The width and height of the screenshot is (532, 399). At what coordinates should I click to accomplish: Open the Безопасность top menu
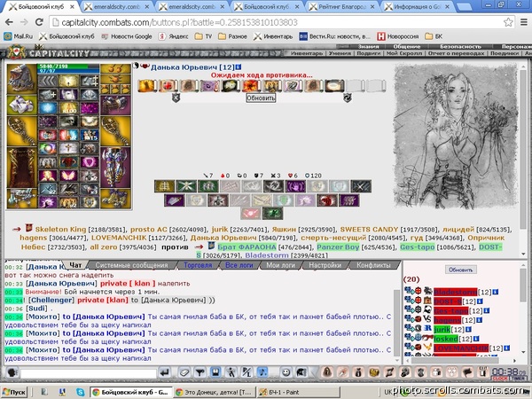[x=460, y=46]
